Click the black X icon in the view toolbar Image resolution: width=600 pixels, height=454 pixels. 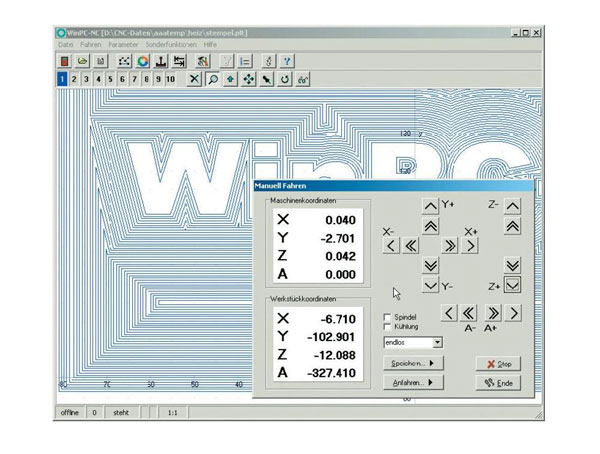[x=194, y=79]
